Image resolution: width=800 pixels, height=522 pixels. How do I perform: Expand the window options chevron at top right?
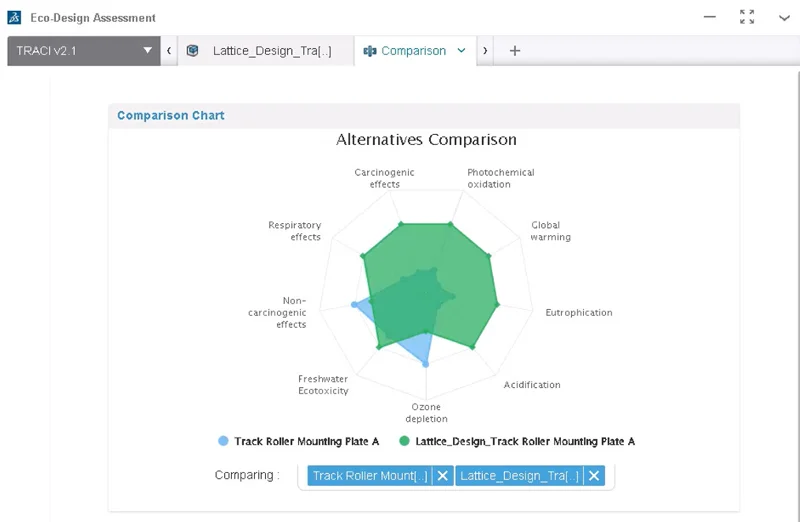pyautogui.click(x=784, y=18)
